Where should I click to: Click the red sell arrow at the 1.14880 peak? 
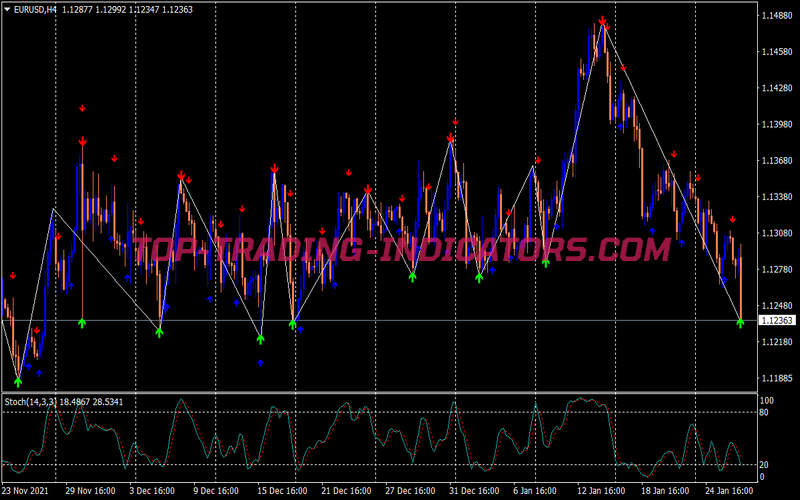tap(603, 20)
